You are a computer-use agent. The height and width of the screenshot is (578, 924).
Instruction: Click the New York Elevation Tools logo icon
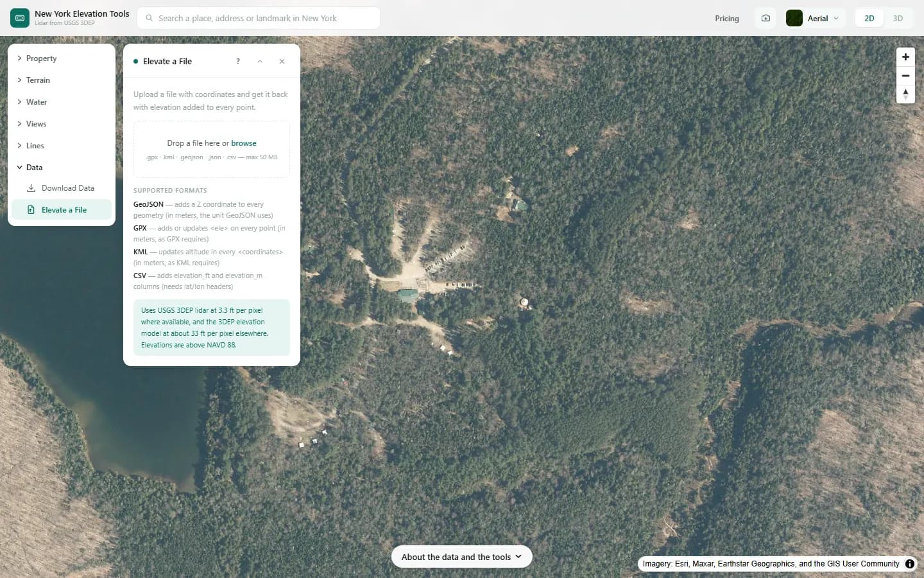[x=20, y=18]
